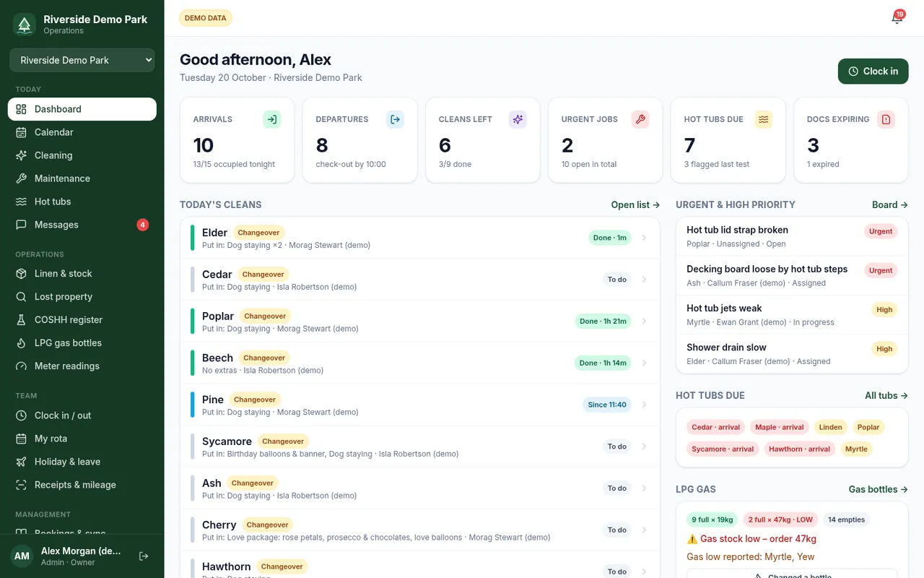Click the Meter readings gauge icon
This screenshot has height=578, width=924.
(x=21, y=366)
